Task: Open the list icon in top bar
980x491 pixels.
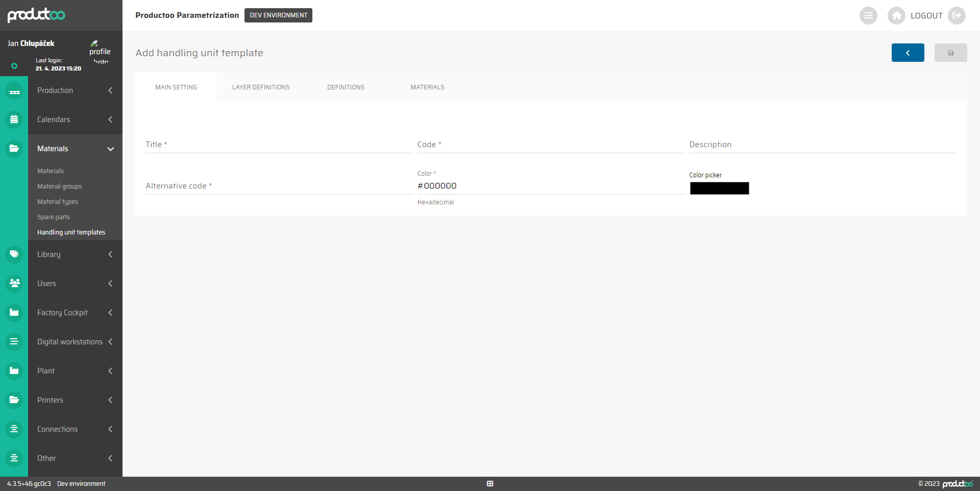Action: pyautogui.click(x=868, y=16)
